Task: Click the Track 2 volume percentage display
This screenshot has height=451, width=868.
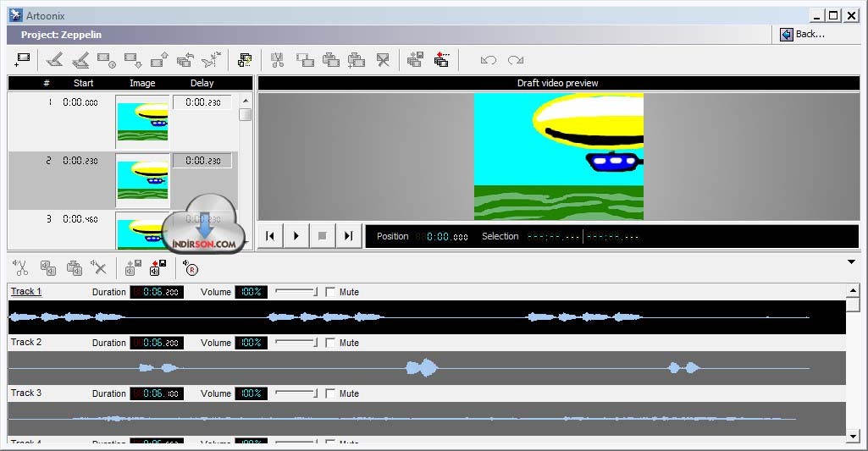Action: tap(252, 343)
